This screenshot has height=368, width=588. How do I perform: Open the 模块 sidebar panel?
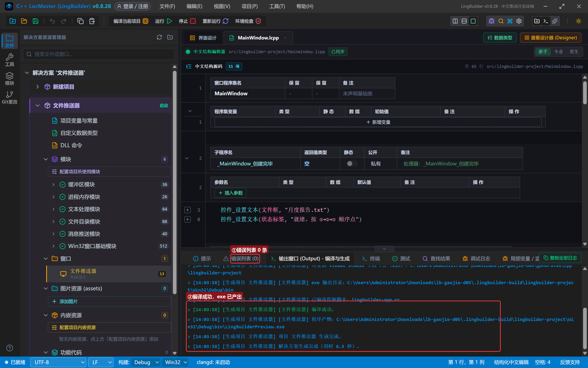click(x=9, y=79)
